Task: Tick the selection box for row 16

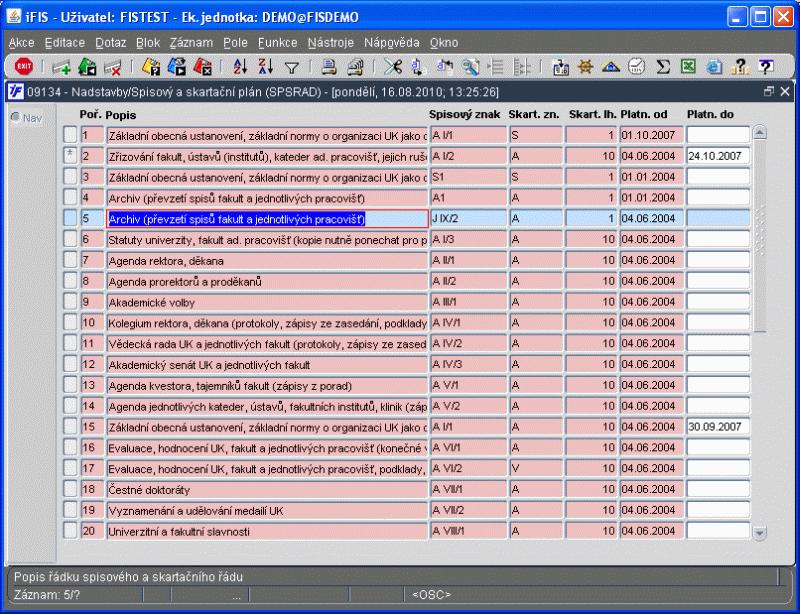Action: pyautogui.click(x=70, y=447)
